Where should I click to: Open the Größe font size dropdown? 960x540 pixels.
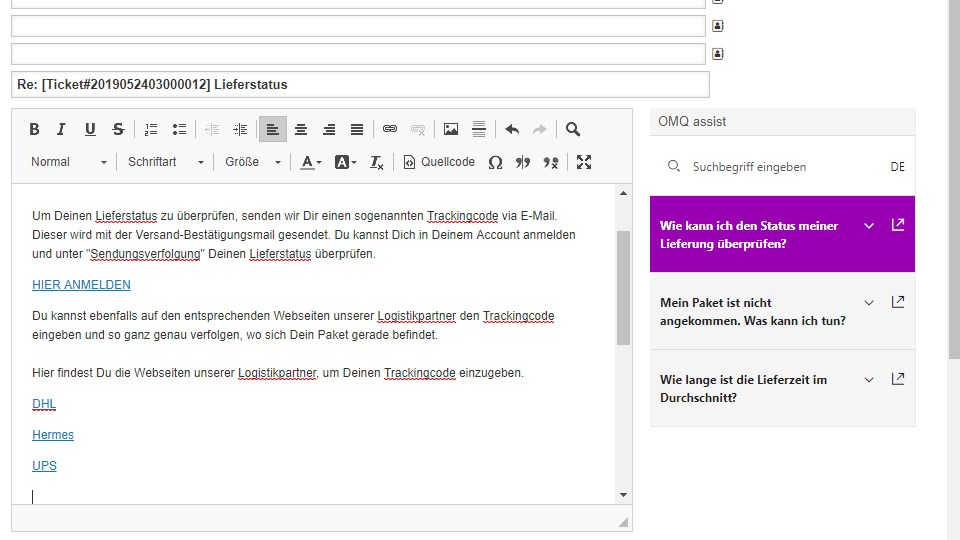coord(253,162)
